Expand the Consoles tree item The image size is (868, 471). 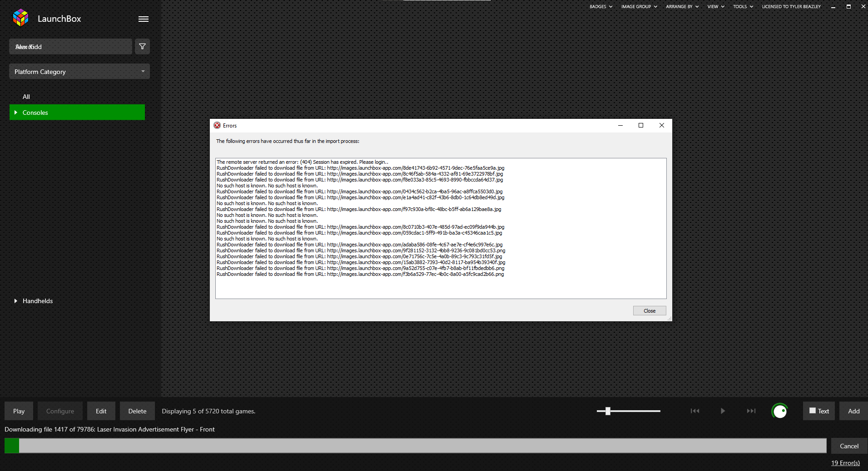click(x=16, y=113)
